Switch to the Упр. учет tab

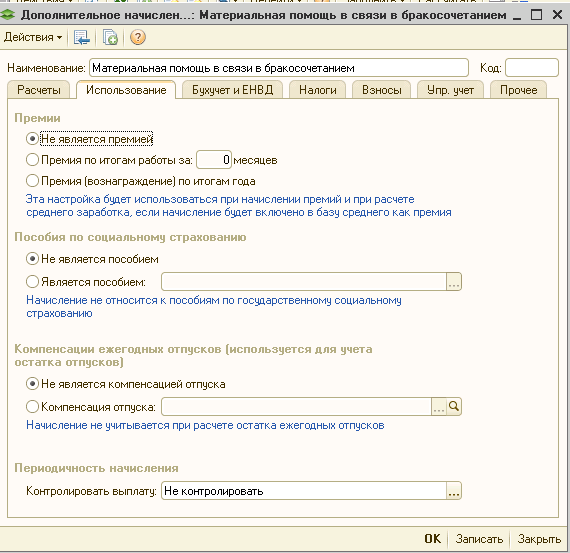[x=450, y=90]
